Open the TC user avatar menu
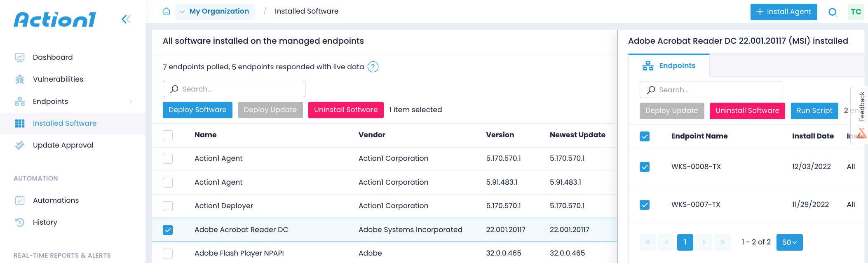 [856, 12]
